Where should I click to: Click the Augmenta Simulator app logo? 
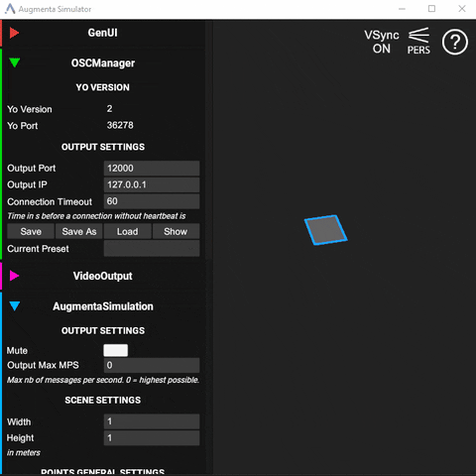10,9
